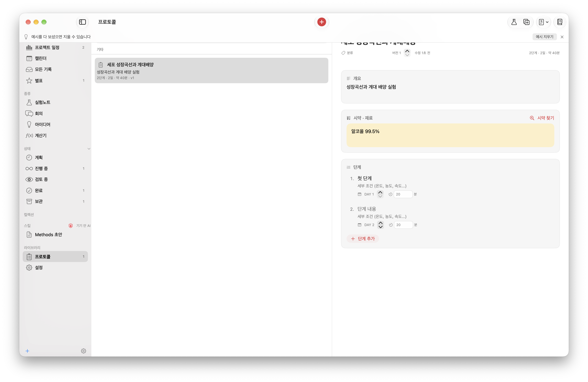The width and height of the screenshot is (588, 382).
Task: Filter by 계획 status
Action: pyautogui.click(x=55, y=157)
